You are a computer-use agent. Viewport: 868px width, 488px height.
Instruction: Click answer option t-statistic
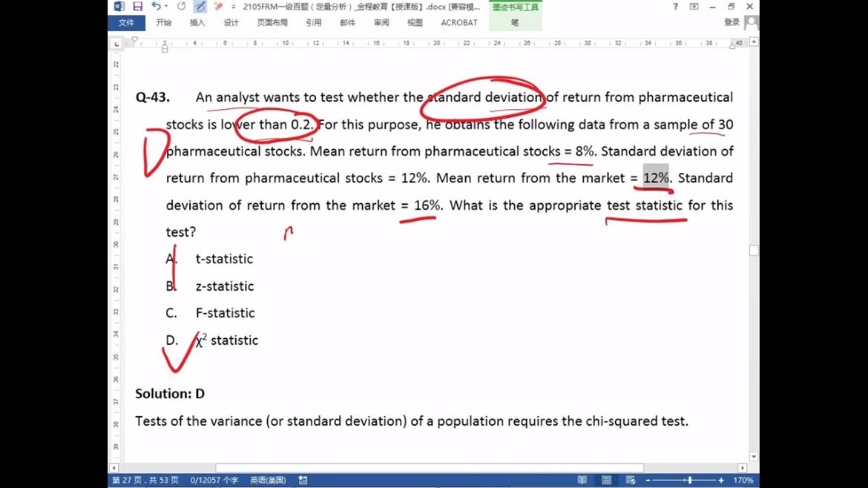224,259
